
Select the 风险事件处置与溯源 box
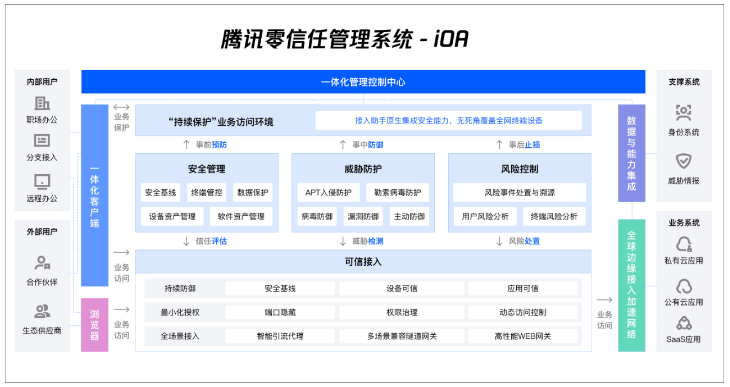point(520,192)
